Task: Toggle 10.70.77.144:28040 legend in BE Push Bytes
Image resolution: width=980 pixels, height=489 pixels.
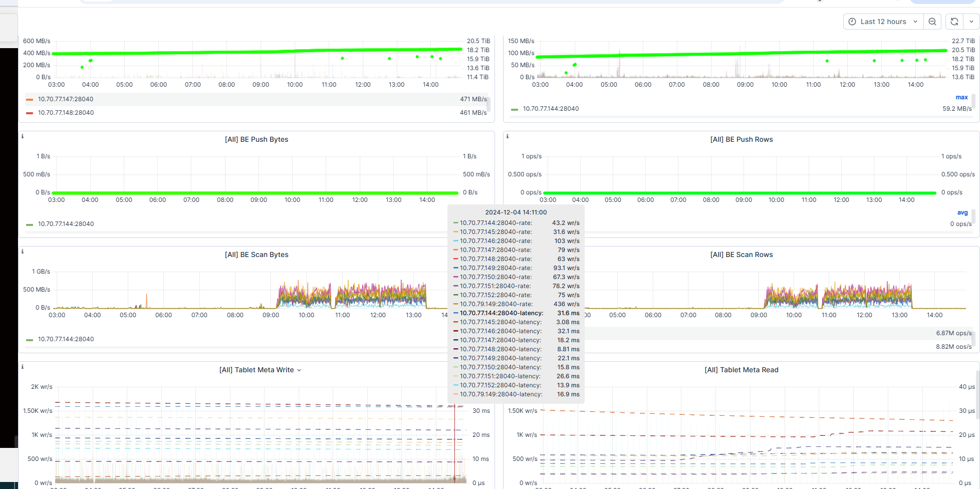Action: [x=66, y=224]
